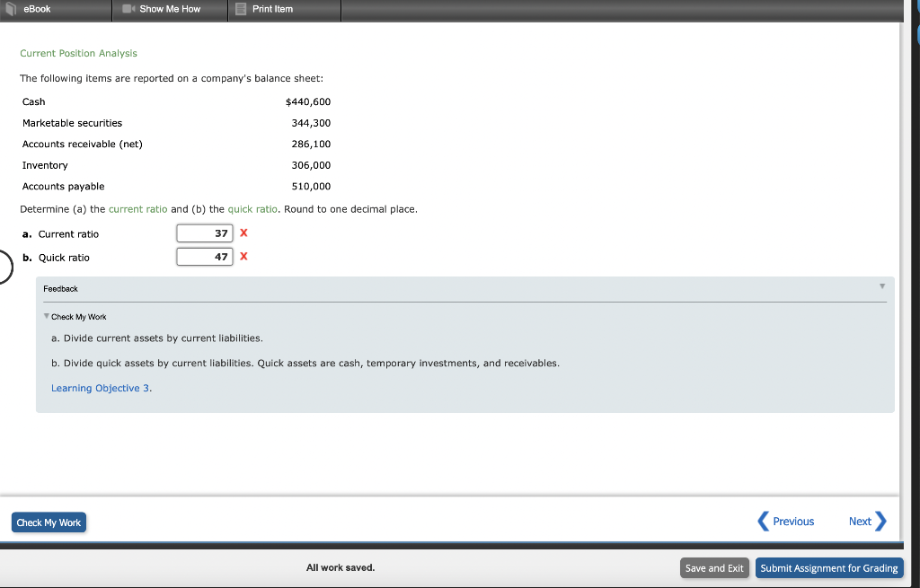Collapse the Check My Work disclosure triangle
This screenshot has height=588, width=920.
coord(46,316)
